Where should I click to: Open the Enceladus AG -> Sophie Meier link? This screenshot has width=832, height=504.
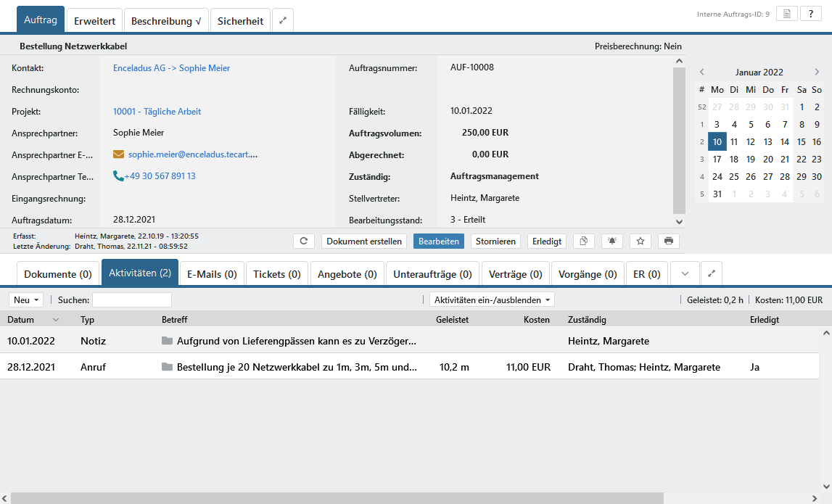pyautogui.click(x=171, y=68)
